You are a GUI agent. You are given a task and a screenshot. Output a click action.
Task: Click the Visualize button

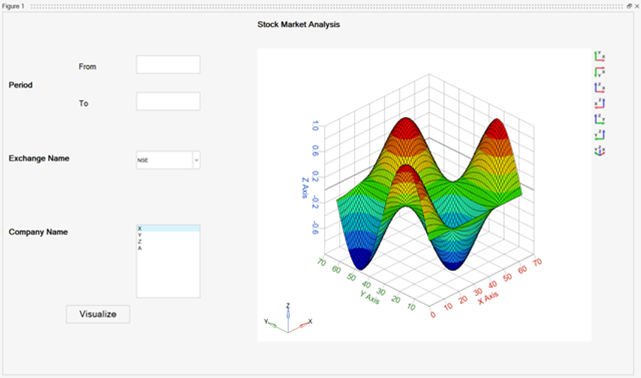[98, 314]
